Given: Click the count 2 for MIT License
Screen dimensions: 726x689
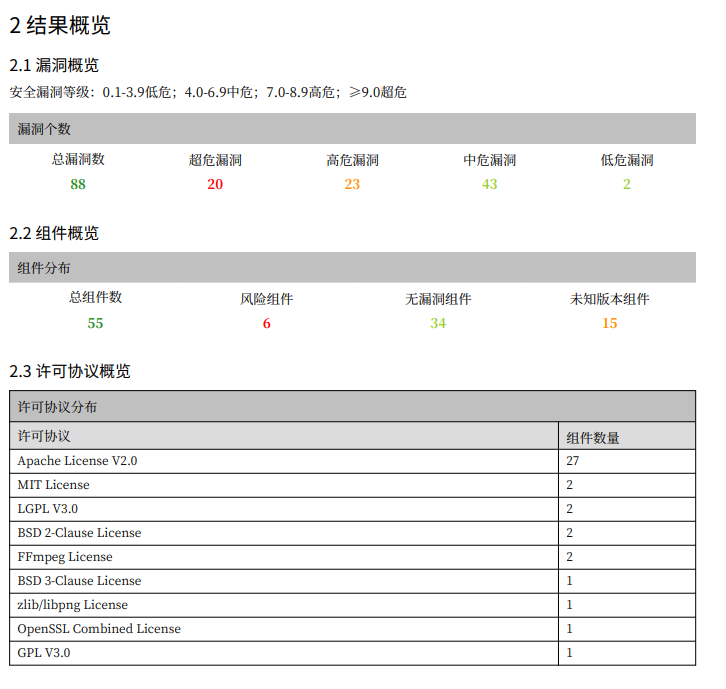Looking at the screenshot, I should [570, 485].
